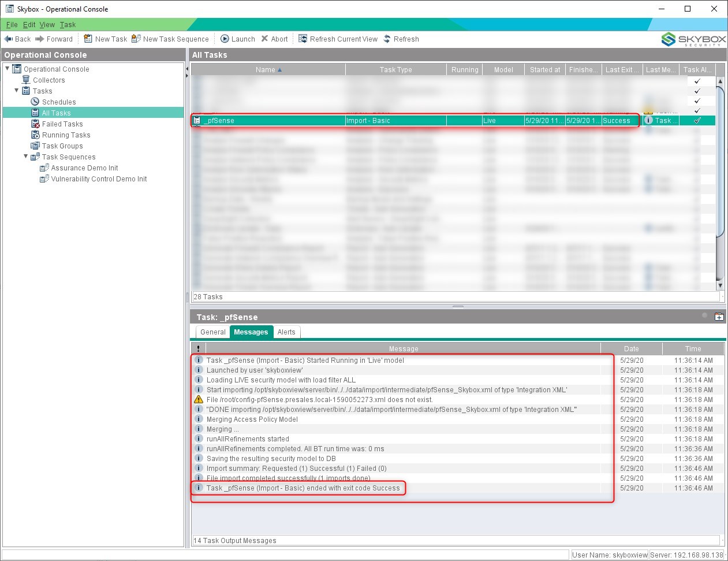Click the Task Groups icon
Image resolution: width=728 pixels, height=561 pixels.
coord(35,146)
